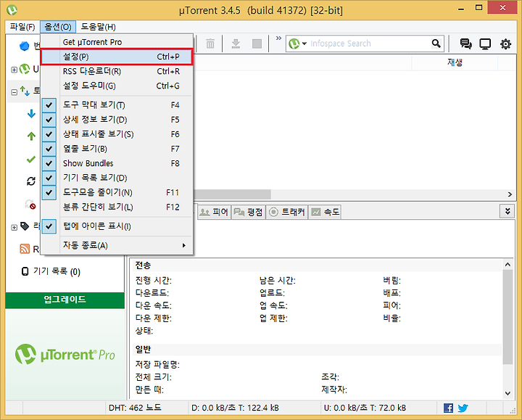Screen dimensions: 522x420
Task: Select the active refresh-arrows filter
Action: tap(31, 181)
